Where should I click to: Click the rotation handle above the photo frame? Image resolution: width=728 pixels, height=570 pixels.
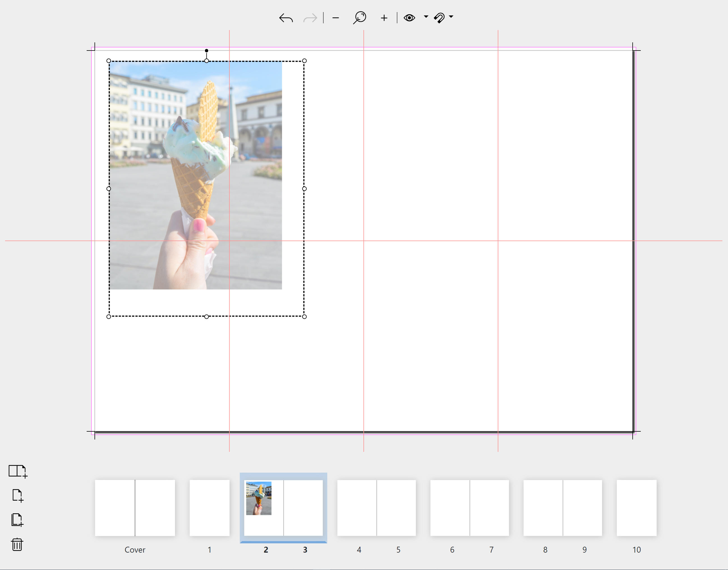click(206, 51)
